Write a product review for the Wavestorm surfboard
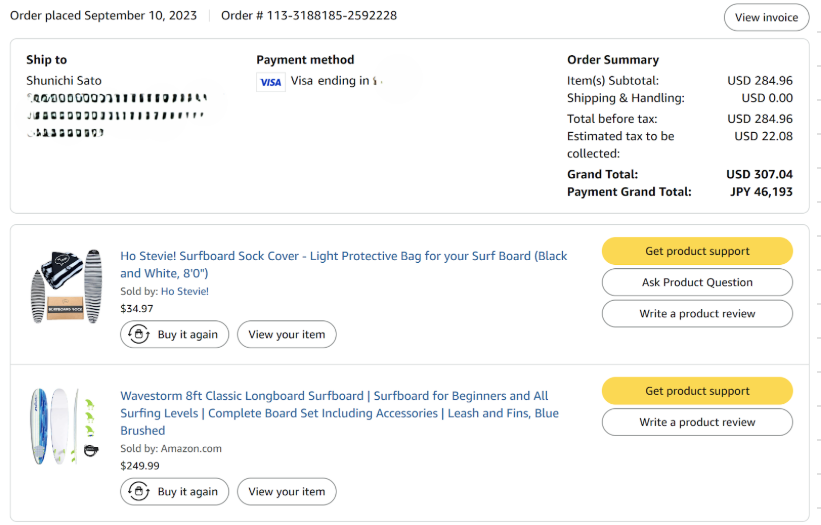Viewport: 821px width, 525px height. [x=697, y=422]
